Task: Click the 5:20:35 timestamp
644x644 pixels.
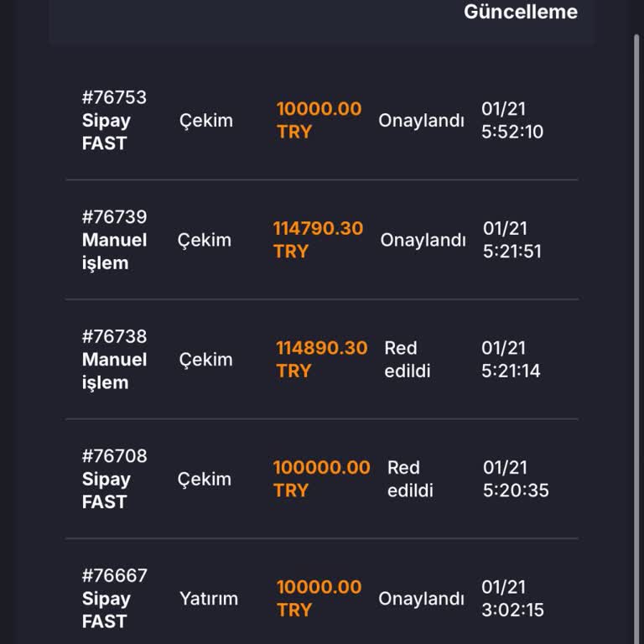Action: point(516,491)
